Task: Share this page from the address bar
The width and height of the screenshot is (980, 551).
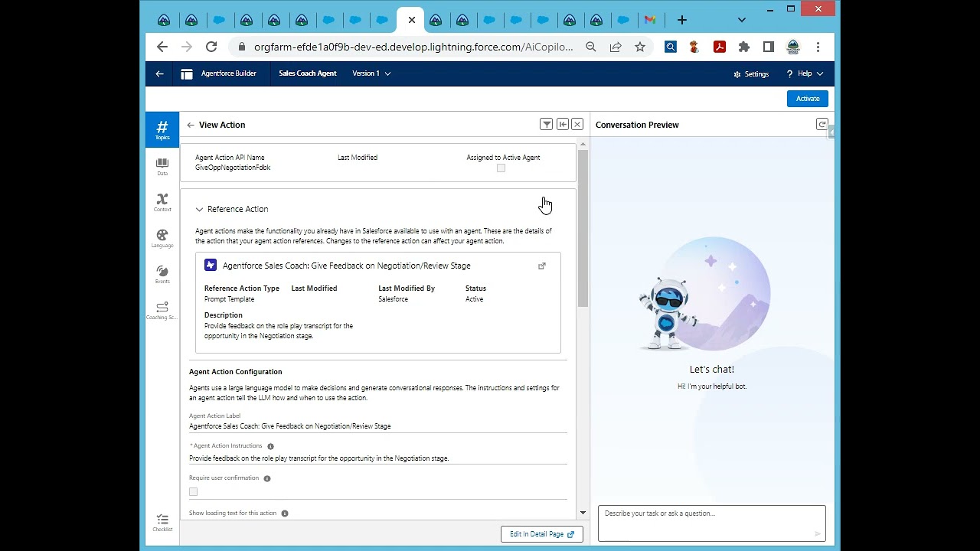Action: pyautogui.click(x=616, y=47)
